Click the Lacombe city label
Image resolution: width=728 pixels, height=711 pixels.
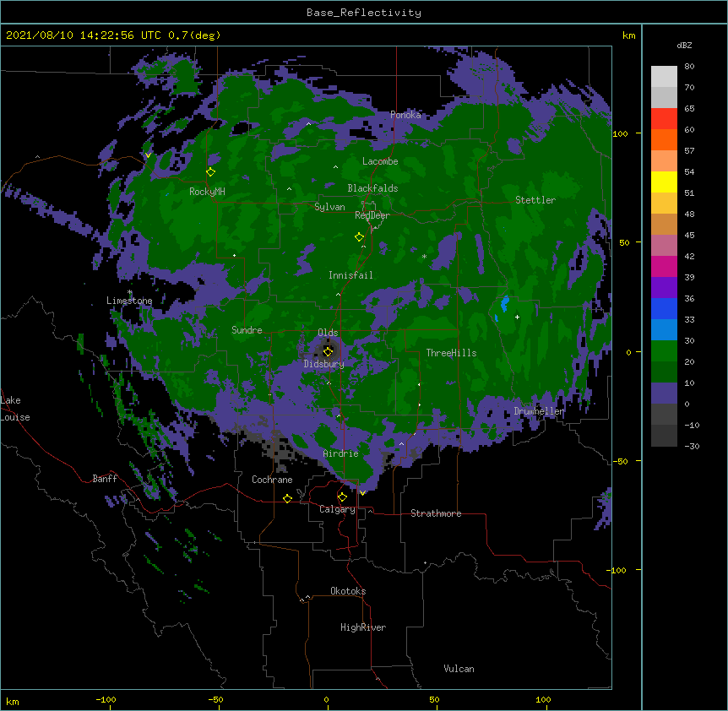(x=380, y=161)
